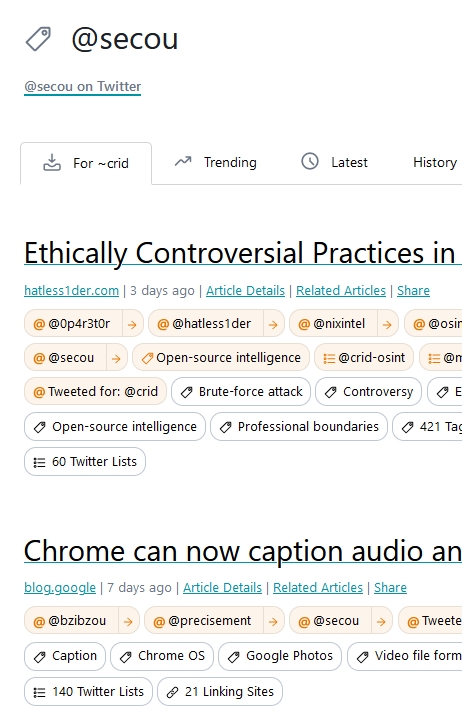Viewport: 462px width, 706px height.
Task: Open the 140 Twitter Lists chip
Action: pyautogui.click(x=88, y=691)
